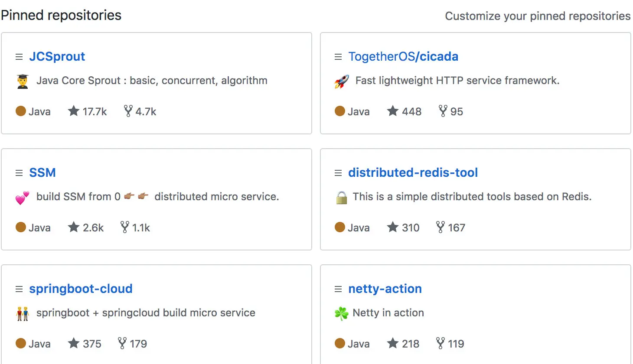This screenshot has height=364, width=633.
Task: Click the JCSprout fork count icon
Action: pyautogui.click(x=128, y=111)
